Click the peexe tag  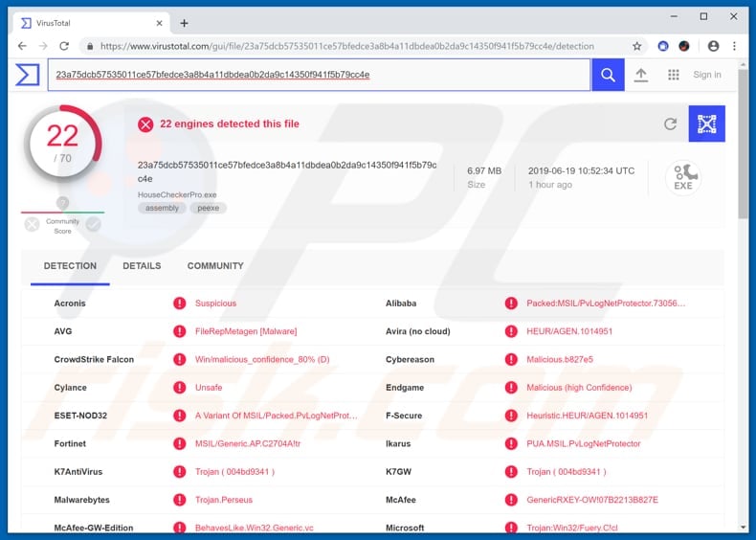[209, 208]
